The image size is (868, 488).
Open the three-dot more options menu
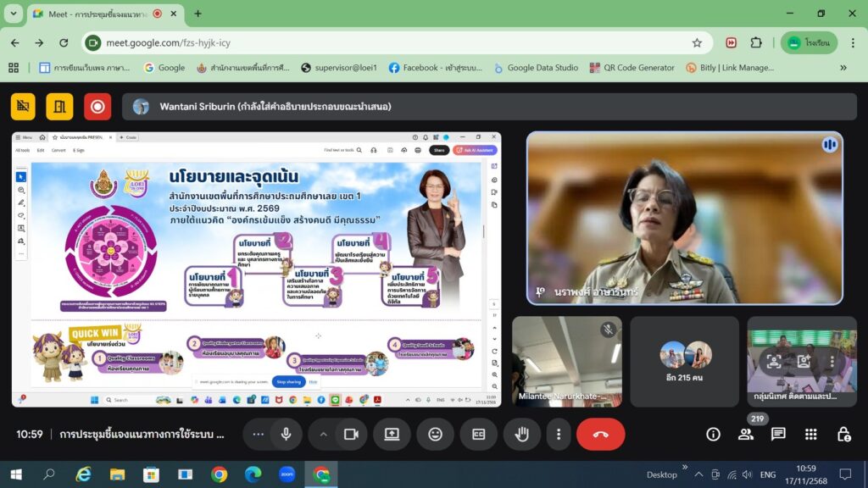[558, 434]
